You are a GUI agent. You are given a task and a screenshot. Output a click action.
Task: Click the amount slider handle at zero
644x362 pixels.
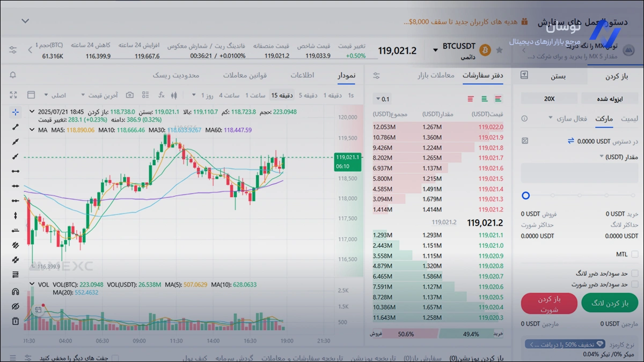click(525, 196)
